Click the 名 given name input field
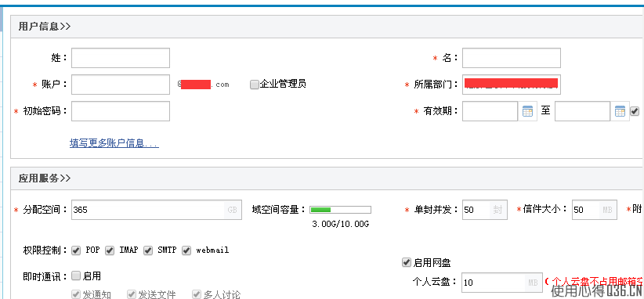 click(512, 58)
